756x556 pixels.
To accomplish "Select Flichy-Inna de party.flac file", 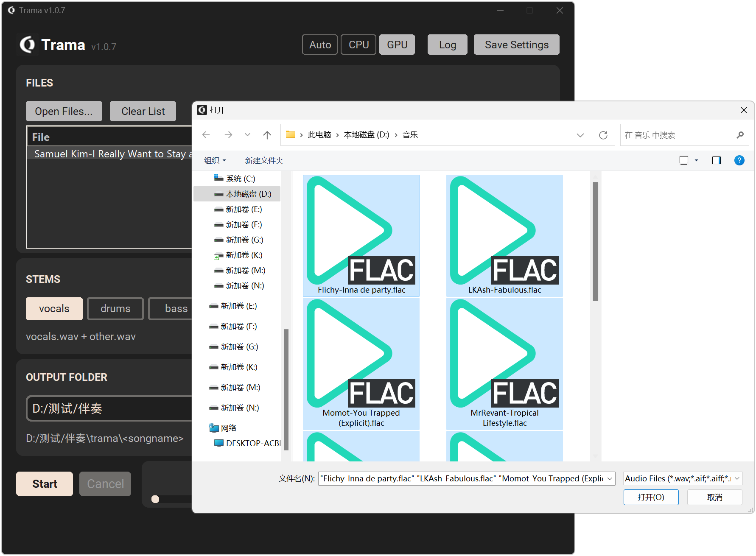I will 361,235.
